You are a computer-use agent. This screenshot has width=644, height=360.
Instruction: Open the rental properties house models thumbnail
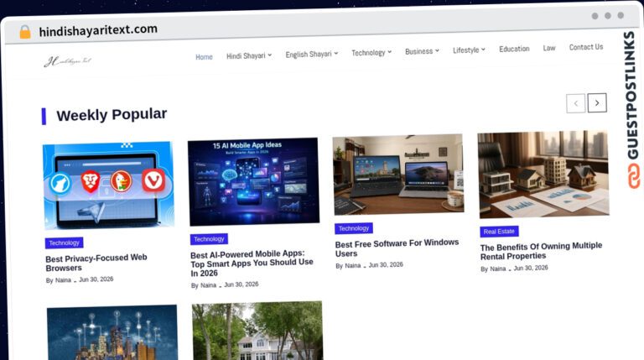(543, 175)
